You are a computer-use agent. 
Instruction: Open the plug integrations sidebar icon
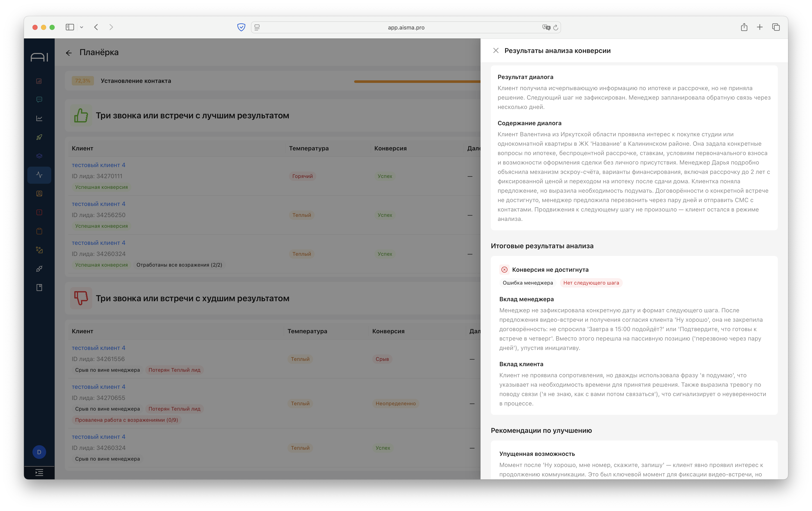pos(39,269)
